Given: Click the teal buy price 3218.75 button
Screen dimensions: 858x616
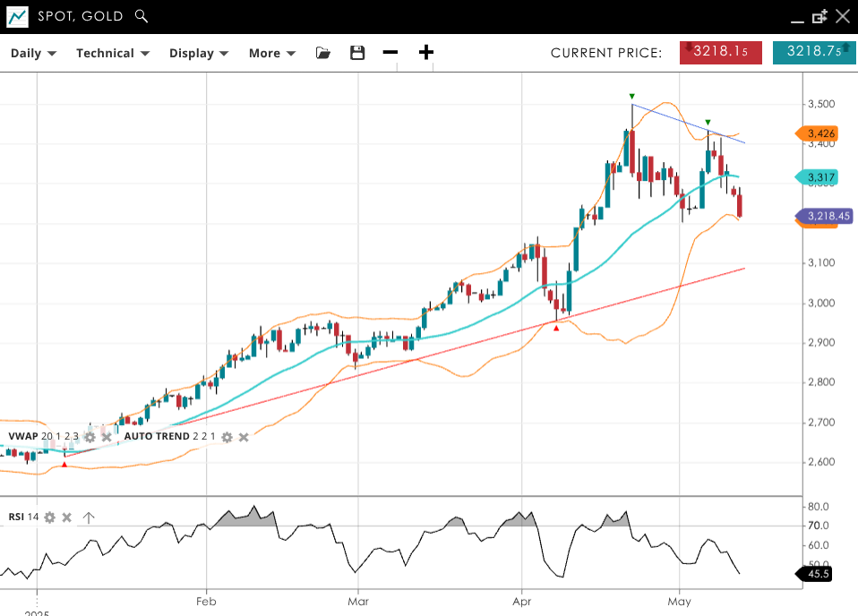Looking at the screenshot, I should 813,52.
